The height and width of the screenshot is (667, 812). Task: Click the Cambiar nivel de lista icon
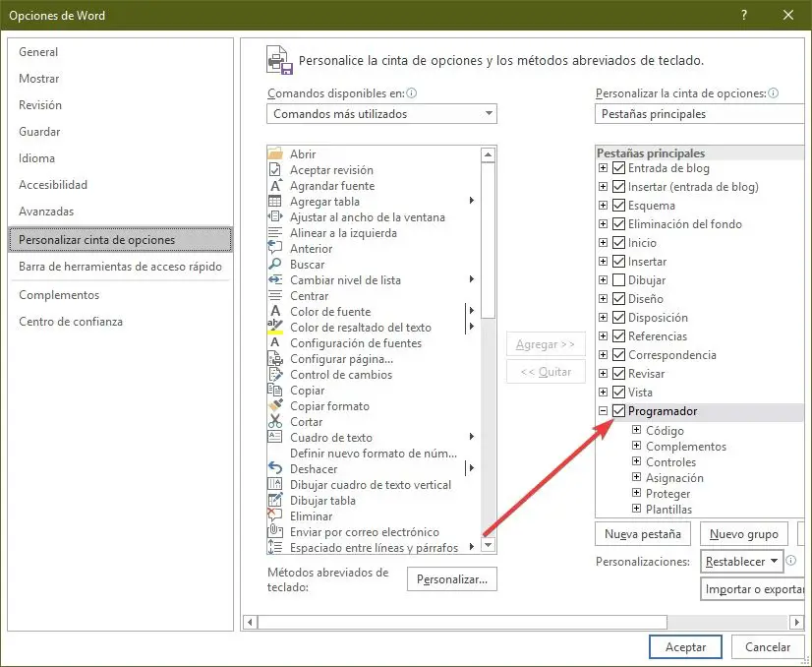[275, 279]
